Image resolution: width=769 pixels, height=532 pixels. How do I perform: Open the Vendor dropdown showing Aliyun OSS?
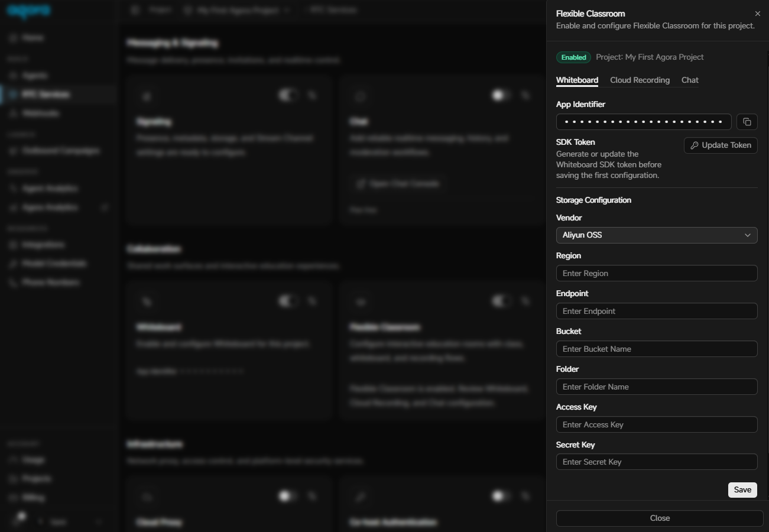click(657, 235)
